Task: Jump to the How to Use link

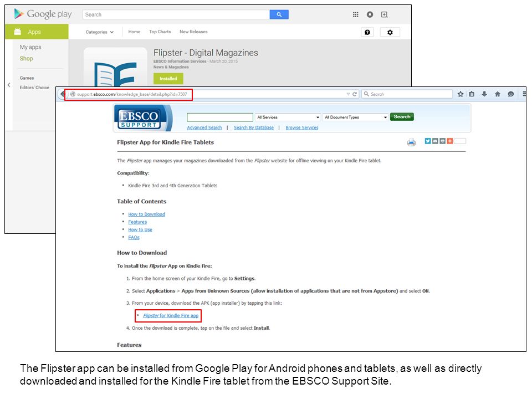Action: [x=140, y=229]
